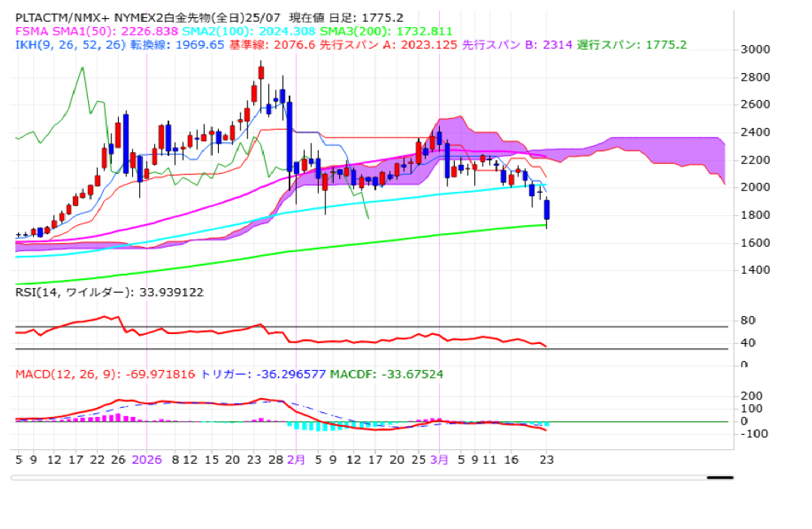Click the 2月 month marker on date axis

click(296, 459)
